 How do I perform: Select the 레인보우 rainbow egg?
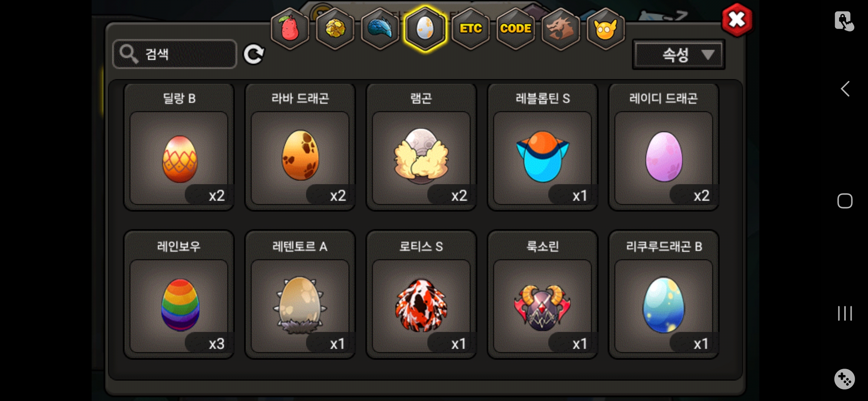point(179,294)
